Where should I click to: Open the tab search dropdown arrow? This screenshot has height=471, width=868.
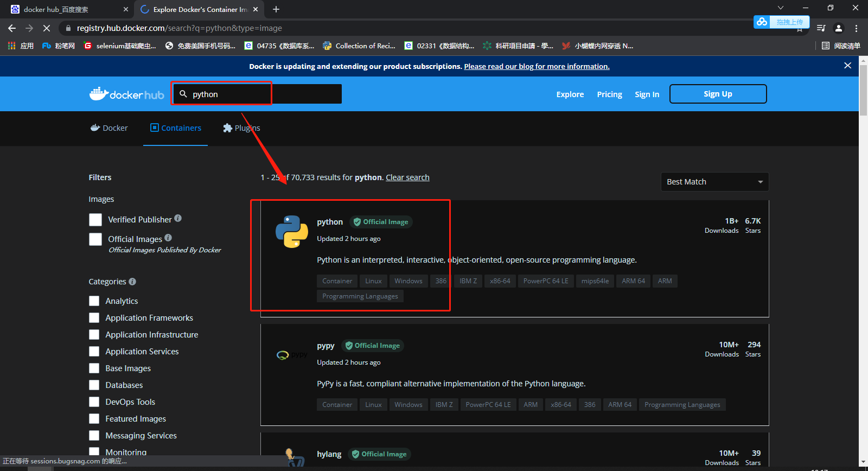(781, 8)
